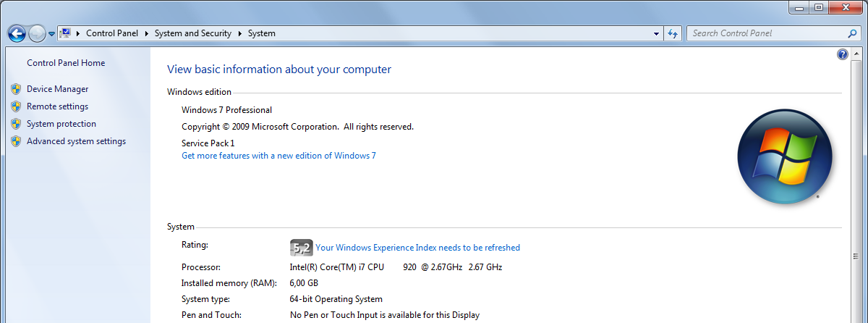Open Help via the blue question mark
The height and width of the screenshot is (323, 868).
coord(842,54)
